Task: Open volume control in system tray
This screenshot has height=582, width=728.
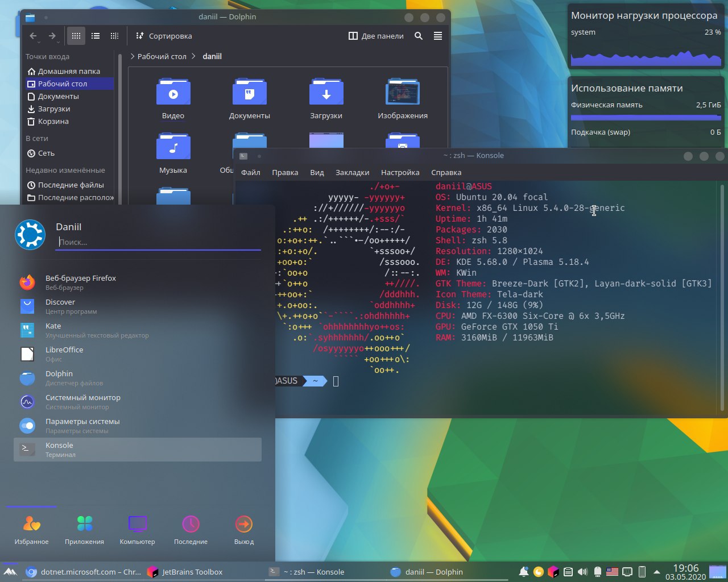Action: coord(582,572)
